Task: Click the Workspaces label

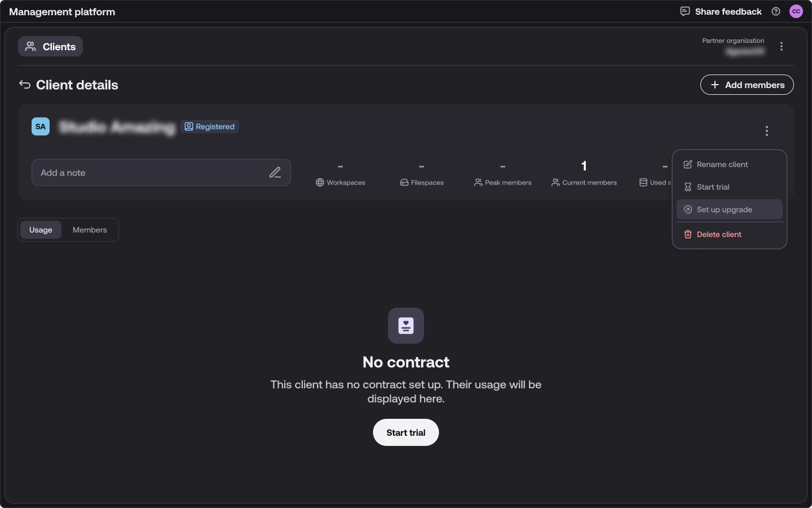Action: point(346,182)
